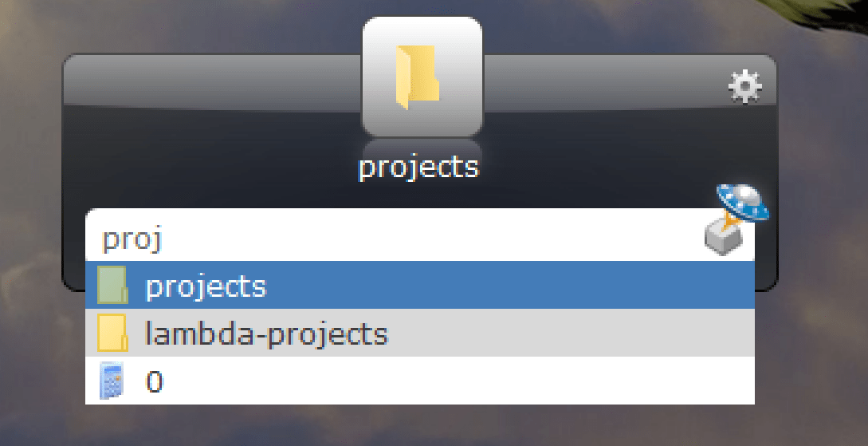The width and height of the screenshot is (868, 446).
Task: Select the highlighted "projects" result text
Action: click(206, 286)
